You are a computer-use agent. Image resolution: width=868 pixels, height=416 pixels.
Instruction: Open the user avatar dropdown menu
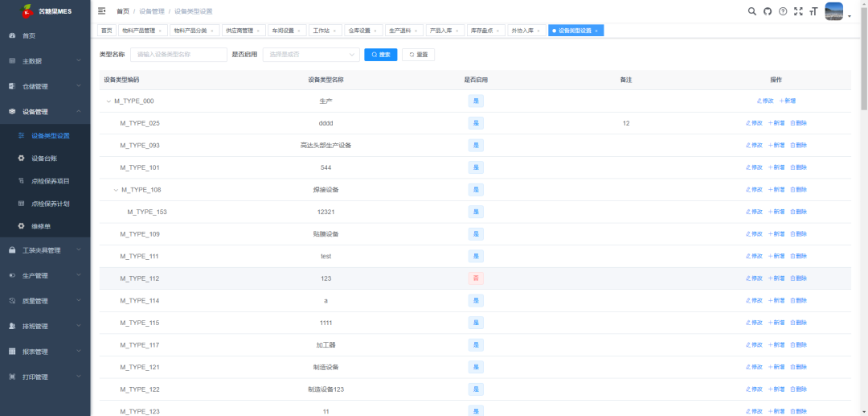837,12
